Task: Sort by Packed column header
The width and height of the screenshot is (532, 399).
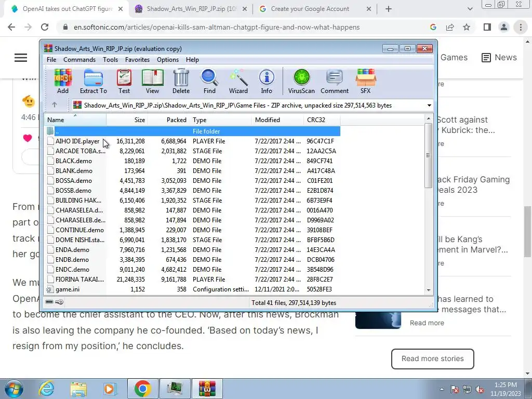Action: 169,120
